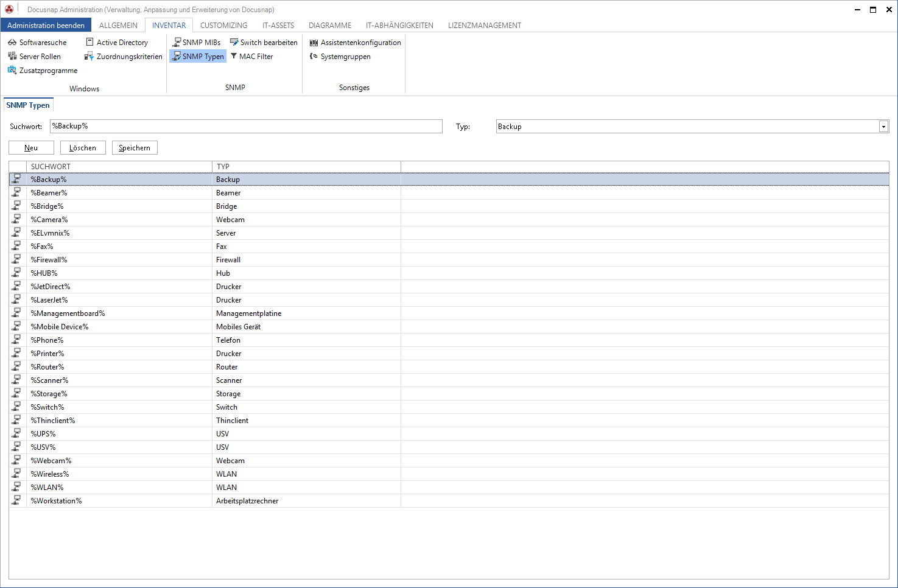The image size is (898, 588).
Task: Open Softwaresuche in the Windows group
Action: pos(37,43)
